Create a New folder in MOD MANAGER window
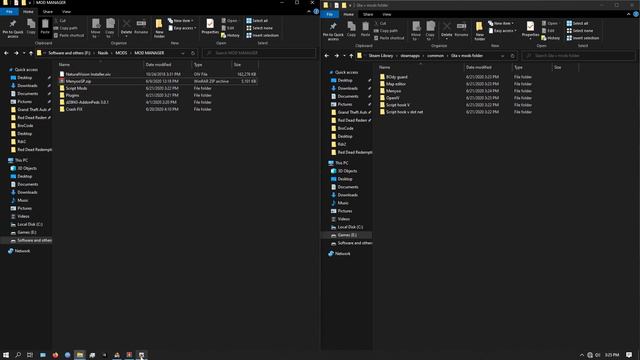The height and width of the screenshot is (360, 640). pyautogui.click(x=159, y=28)
